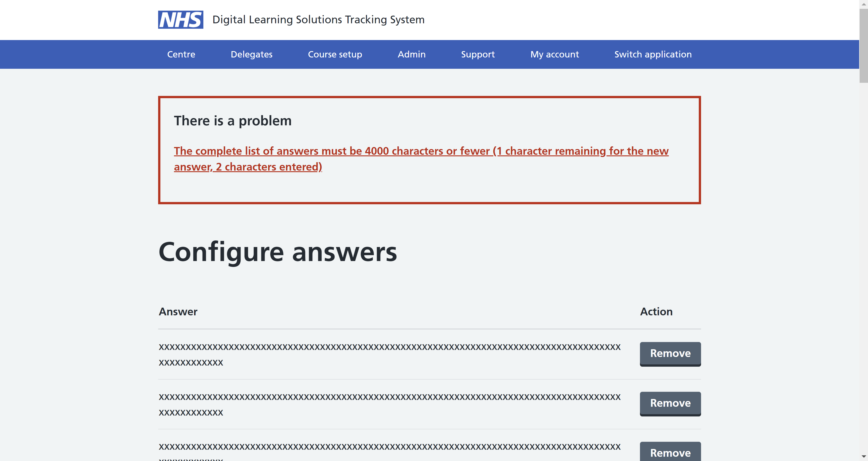
Task: Click the 'There is a problem' heading
Action: [x=233, y=121]
